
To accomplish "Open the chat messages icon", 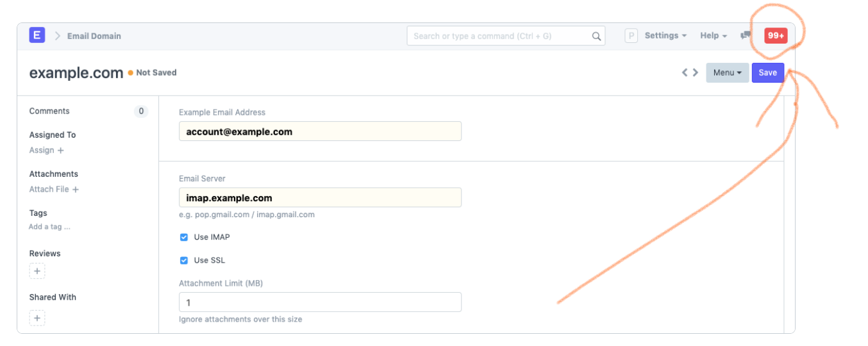I will (746, 36).
